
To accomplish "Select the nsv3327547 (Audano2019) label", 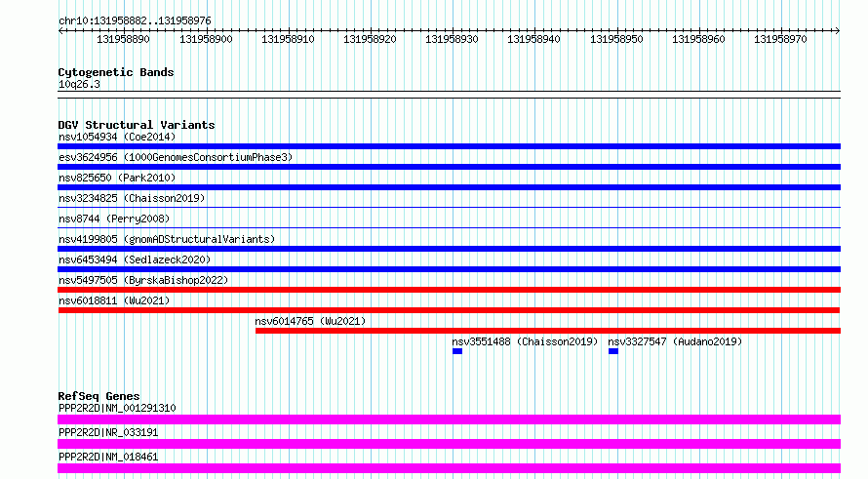I will coord(675,341).
